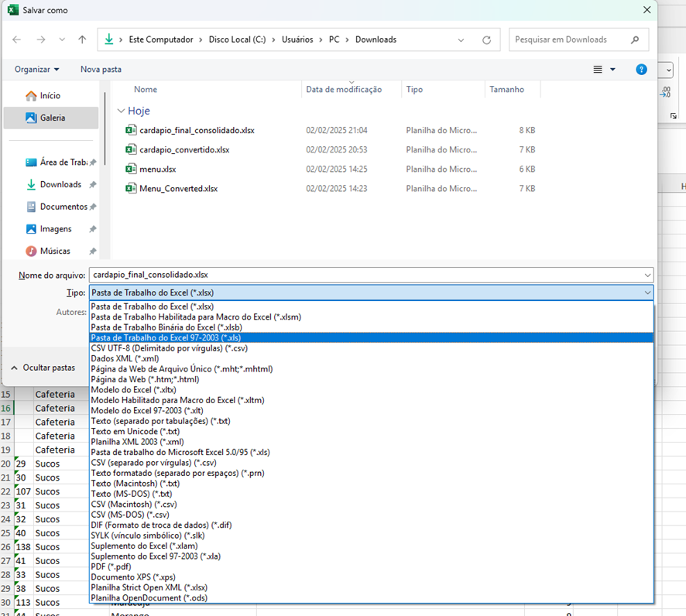The height and width of the screenshot is (616, 686).
Task: Collapse the Hoje group
Action: pos(121,111)
